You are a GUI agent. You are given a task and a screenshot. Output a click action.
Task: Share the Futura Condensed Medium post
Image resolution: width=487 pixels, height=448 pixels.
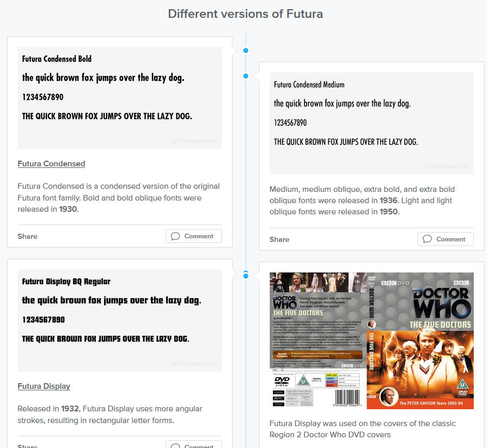point(279,239)
